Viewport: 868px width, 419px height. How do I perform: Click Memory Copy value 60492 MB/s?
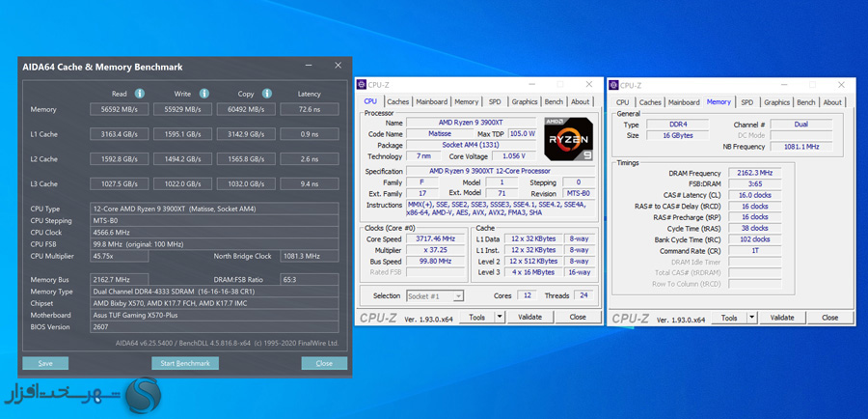click(246, 109)
